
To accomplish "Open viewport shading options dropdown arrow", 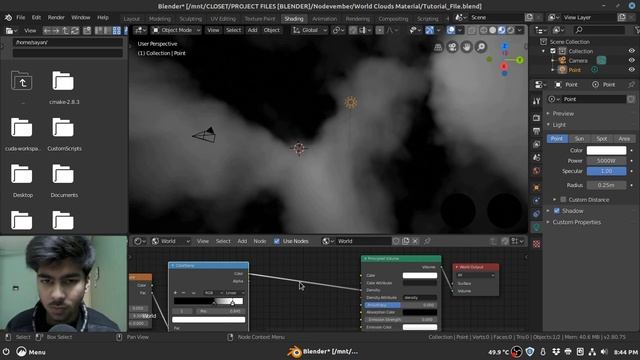I will pyautogui.click(x=520, y=30).
